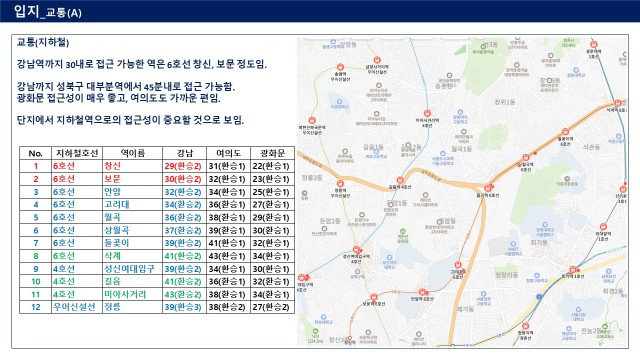
Task: Click the 안암역 6호선 station icon
Action: [x=422, y=292]
